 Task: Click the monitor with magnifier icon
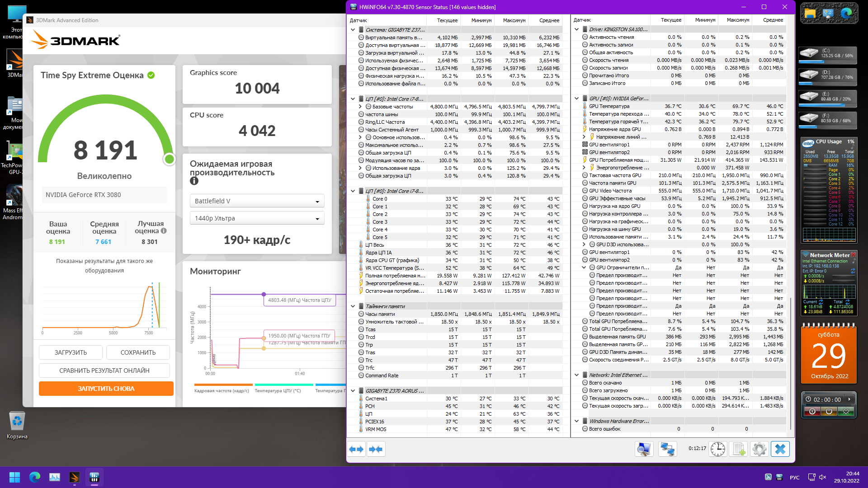643,449
